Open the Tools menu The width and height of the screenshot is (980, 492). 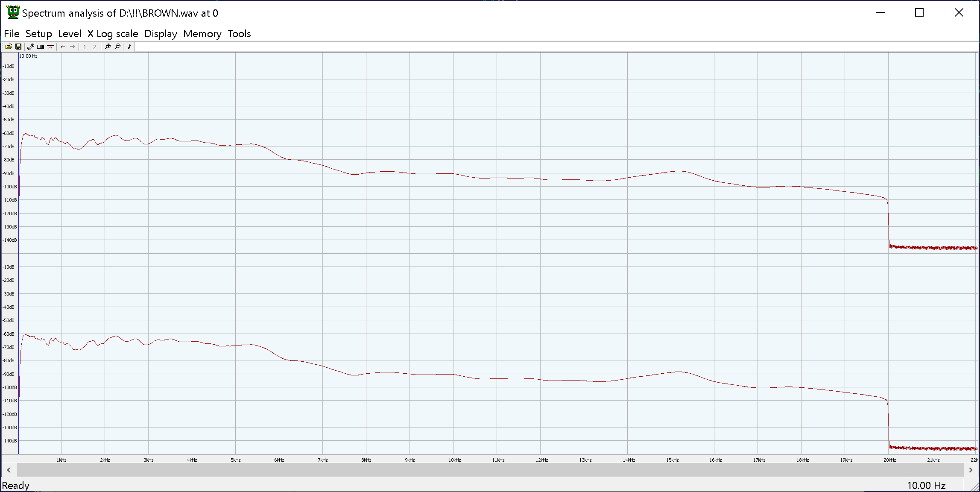(x=239, y=34)
